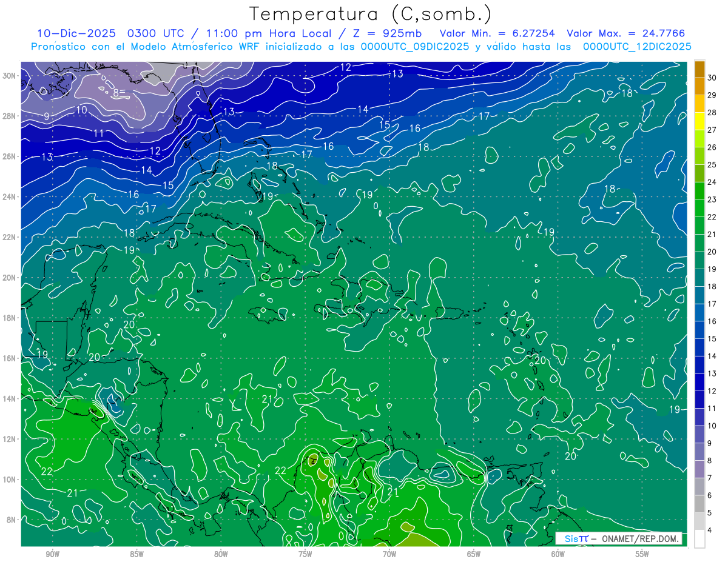The width and height of the screenshot is (728, 562).
Task: Click the 30N latitude axis label
Action: [x=10, y=76]
